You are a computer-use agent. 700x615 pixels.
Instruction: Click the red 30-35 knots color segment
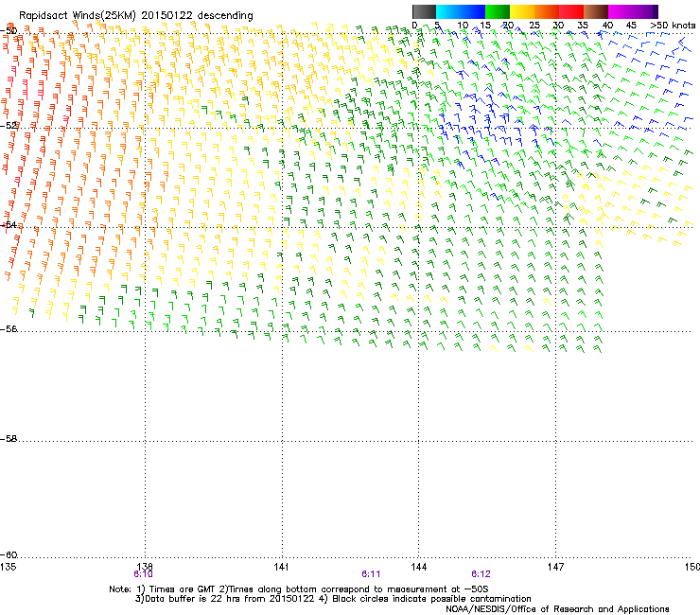point(571,11)
